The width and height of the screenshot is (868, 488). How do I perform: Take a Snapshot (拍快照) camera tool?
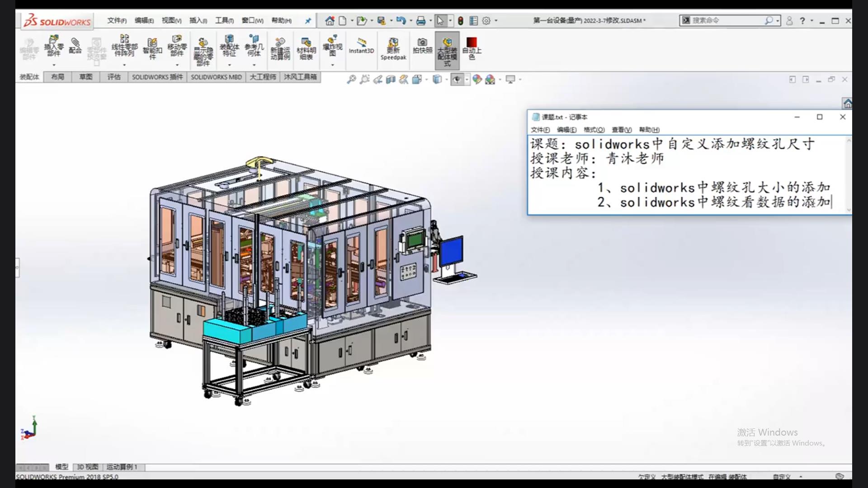coord(422,46)
